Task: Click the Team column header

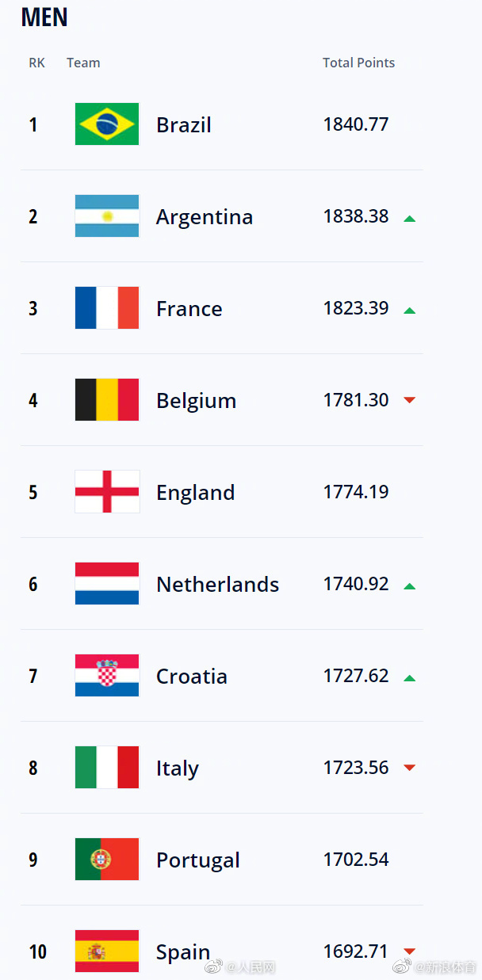Action: [x=83, y=63]
